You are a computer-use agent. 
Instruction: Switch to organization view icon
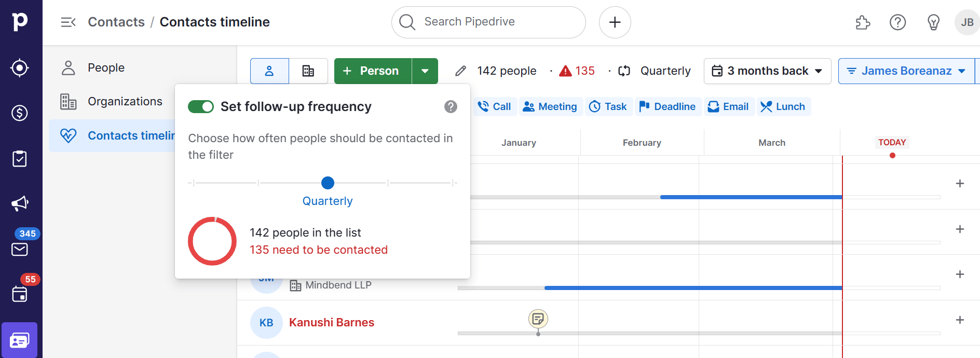(308, 71)
